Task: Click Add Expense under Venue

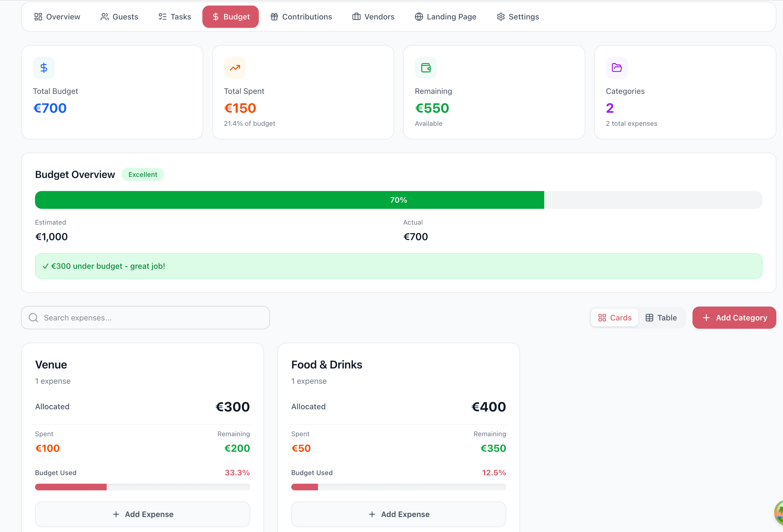Action: tap(142, 514)
